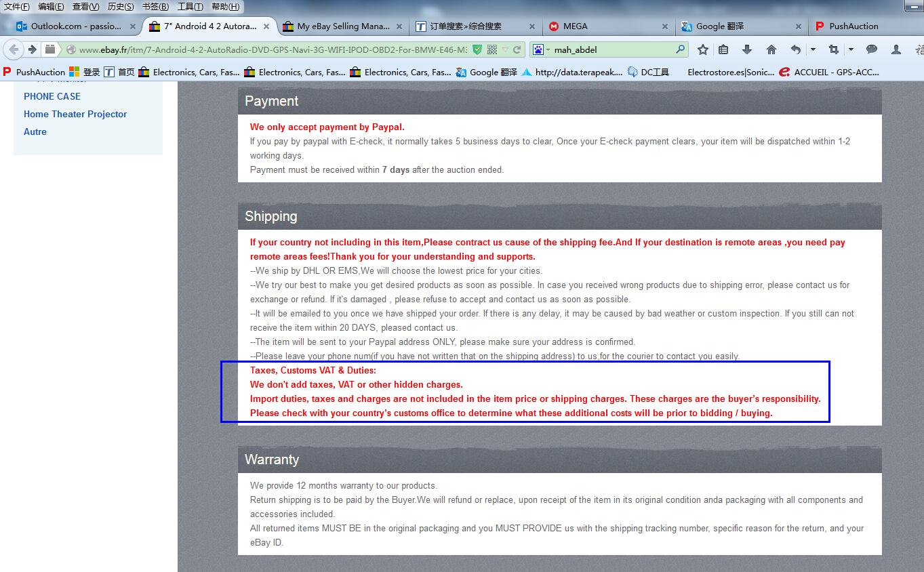924x572 pixels.
Task: Click the search box containing mah_abdel
Action: pyautogui.click(x=610, y=49)
